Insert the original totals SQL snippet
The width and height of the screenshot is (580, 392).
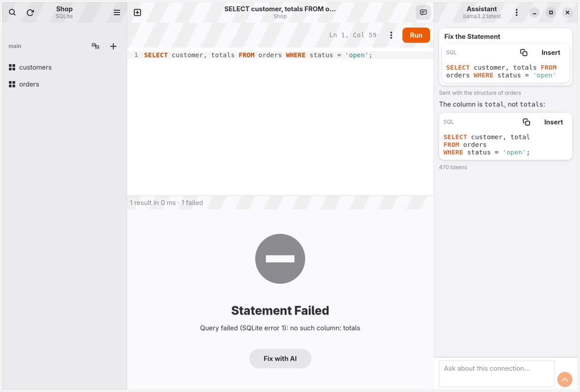tap(551, 53)
